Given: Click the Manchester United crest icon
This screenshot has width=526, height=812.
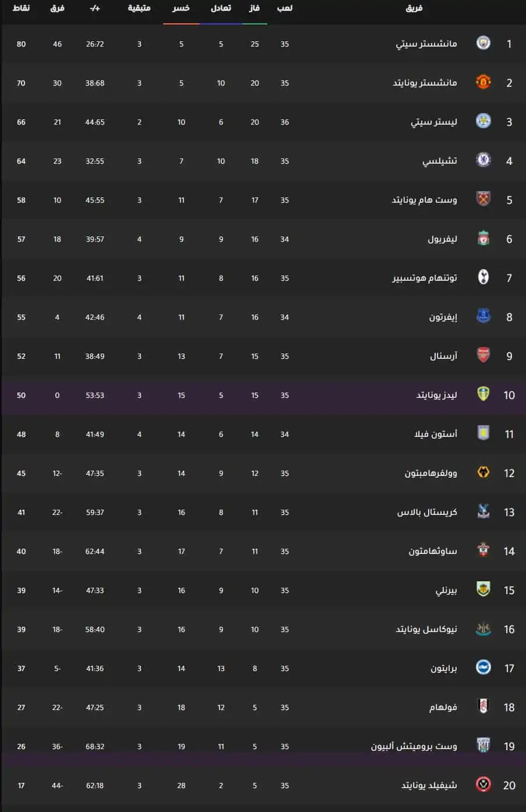Looking at the screenshot, I should pyautogui.click(x=483, y=82).
